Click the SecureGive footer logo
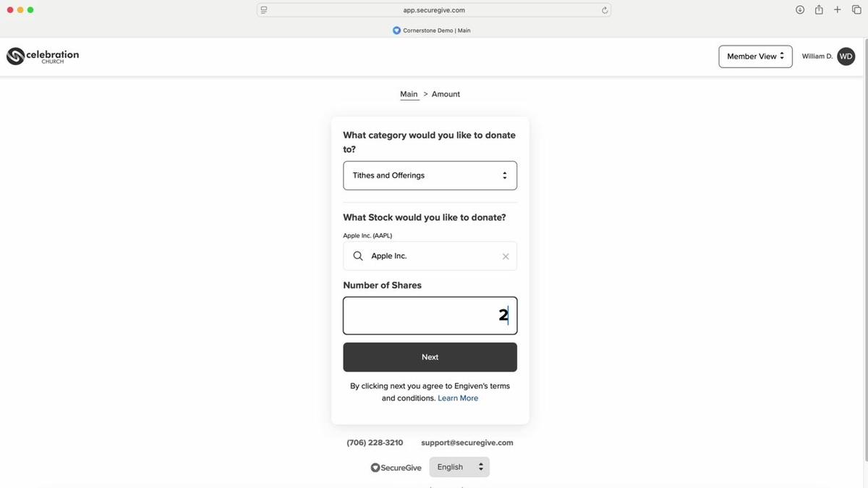The image size is (868, 488). point(396,468)
